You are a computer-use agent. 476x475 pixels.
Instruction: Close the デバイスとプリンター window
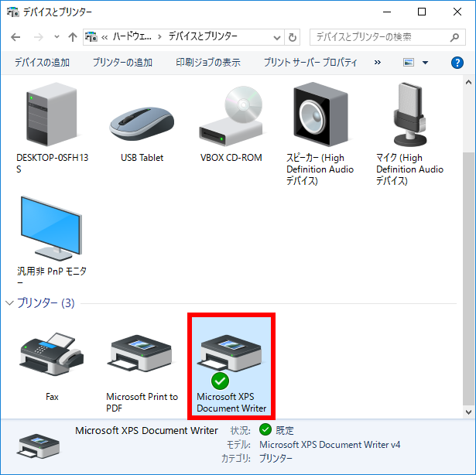[457, 12]
